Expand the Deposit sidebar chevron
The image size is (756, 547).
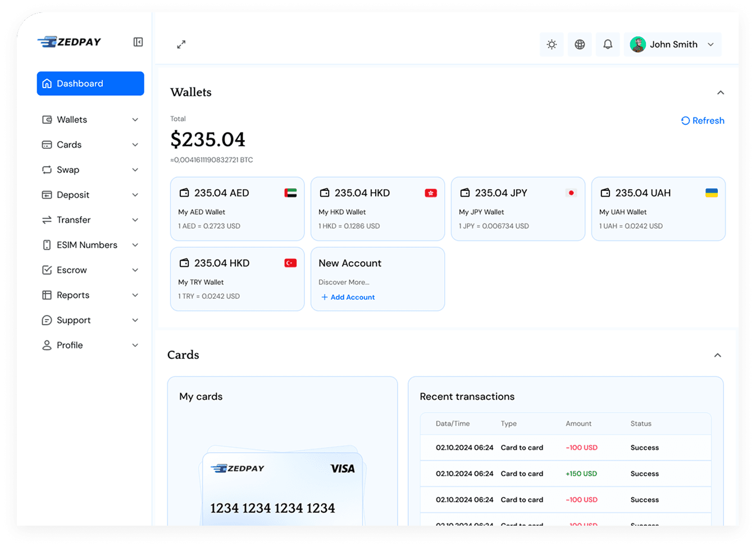(135, 195)
